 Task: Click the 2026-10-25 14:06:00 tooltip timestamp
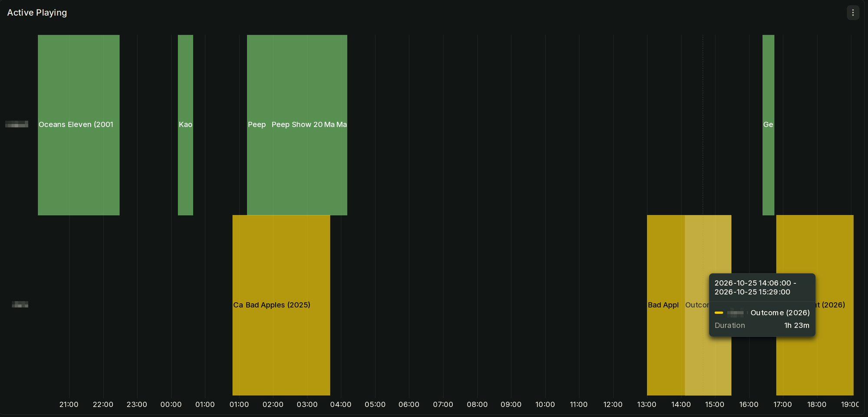(753, 283)
